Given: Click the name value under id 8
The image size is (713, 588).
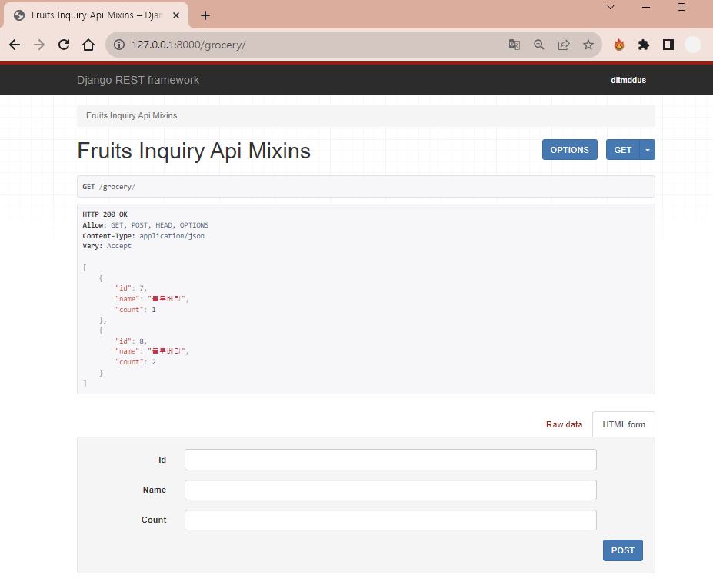Looking at the screenshot, I should (x=166, y=350).
